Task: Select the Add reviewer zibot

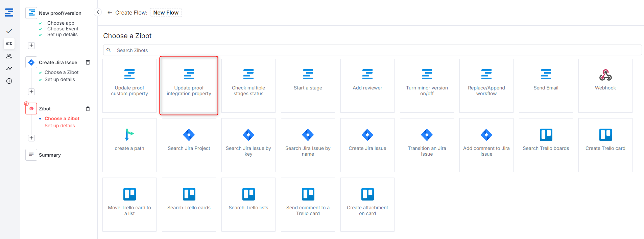Action: [367, 85]
